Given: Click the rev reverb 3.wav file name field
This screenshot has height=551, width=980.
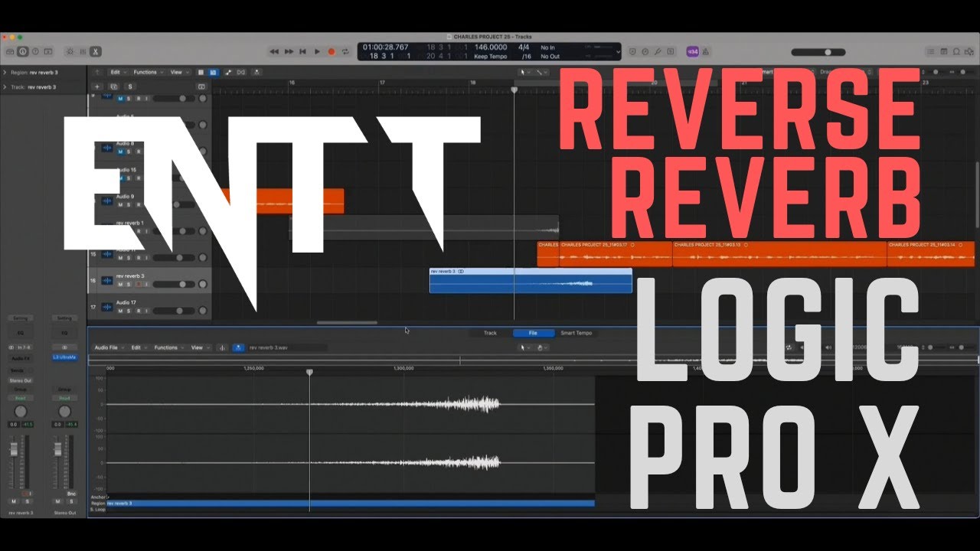Looking at the screenshot, I should tap(287, 347).
